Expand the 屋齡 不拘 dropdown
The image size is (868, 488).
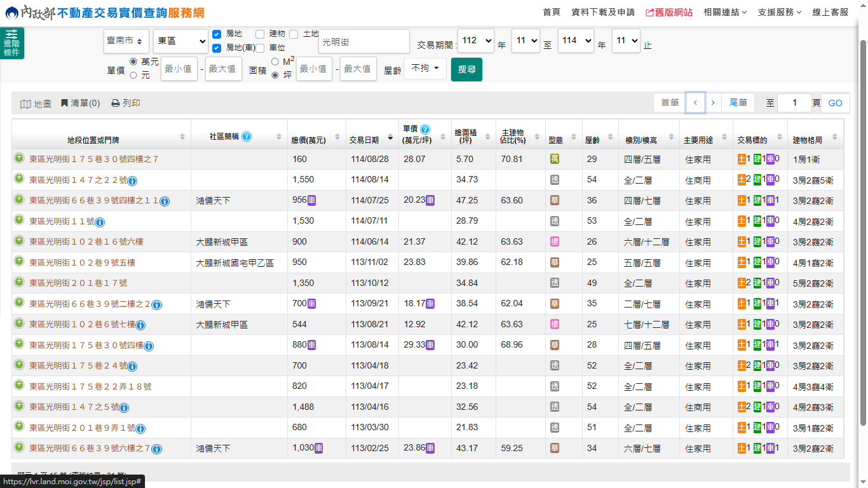[425, 68]
